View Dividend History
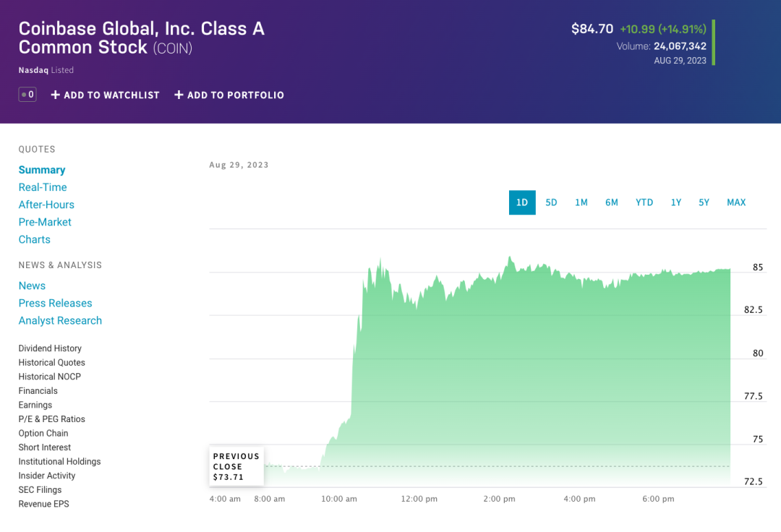 point(50,348)
